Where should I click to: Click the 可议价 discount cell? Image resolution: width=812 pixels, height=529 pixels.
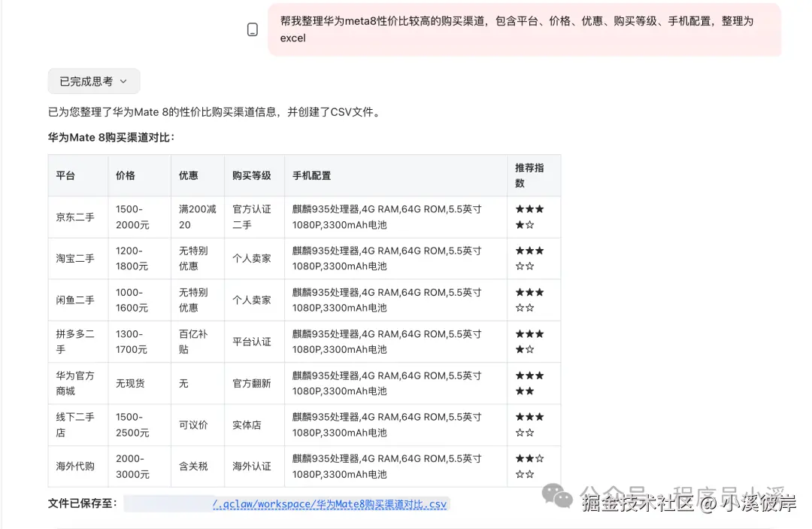[198, 425]
